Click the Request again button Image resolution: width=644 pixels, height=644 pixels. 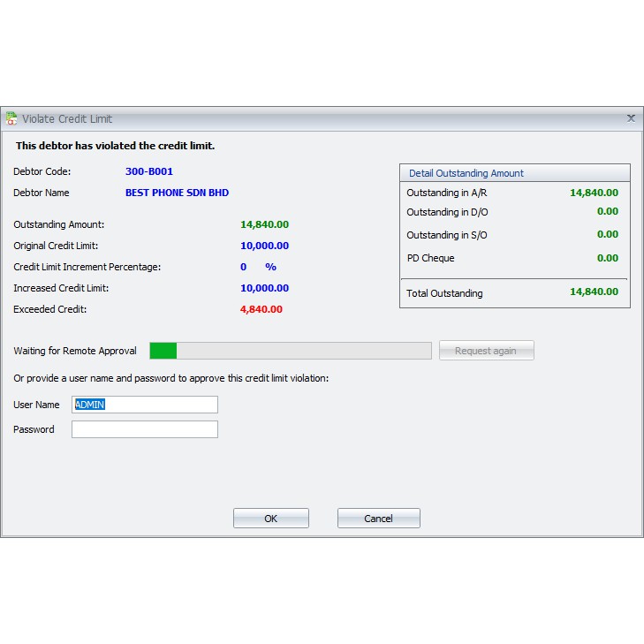click(x=486, y=351)
